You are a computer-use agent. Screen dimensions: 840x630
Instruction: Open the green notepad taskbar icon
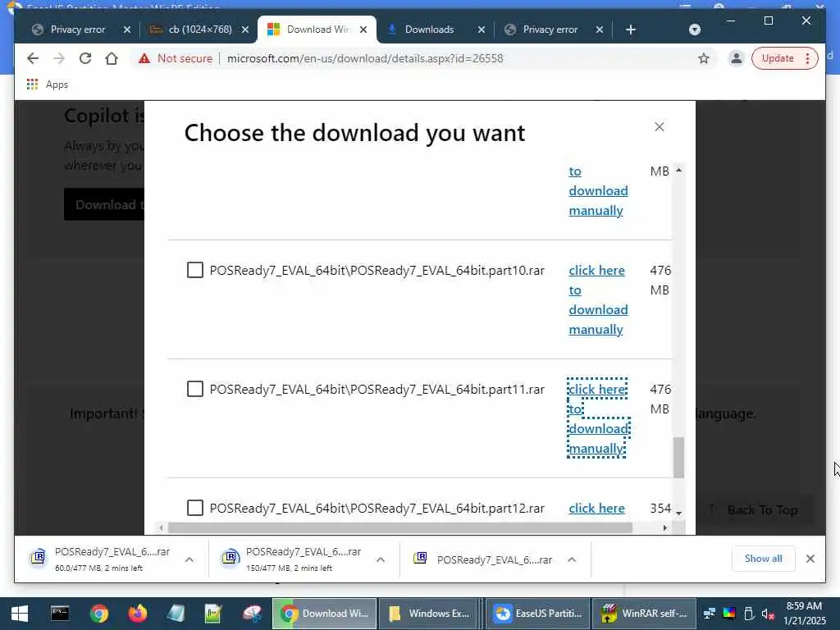tap(213, 614)
